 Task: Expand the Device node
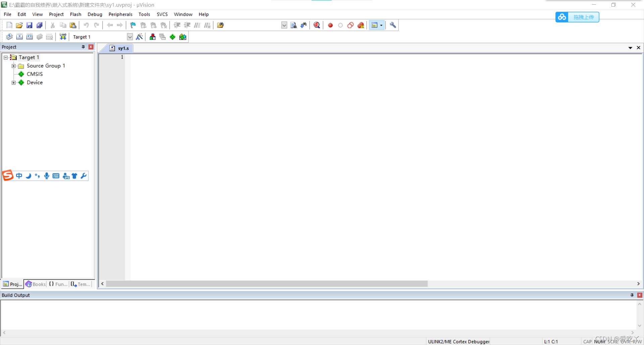[13, 83]
